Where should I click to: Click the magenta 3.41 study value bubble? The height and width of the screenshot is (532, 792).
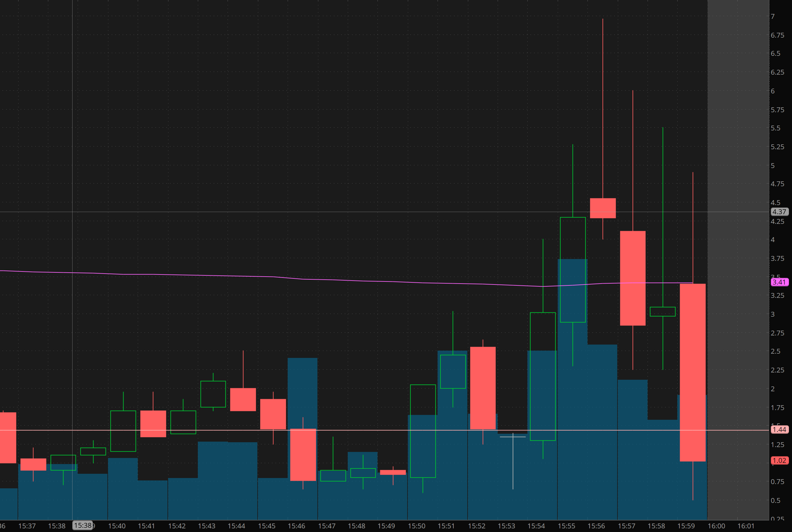pos(779,282)
